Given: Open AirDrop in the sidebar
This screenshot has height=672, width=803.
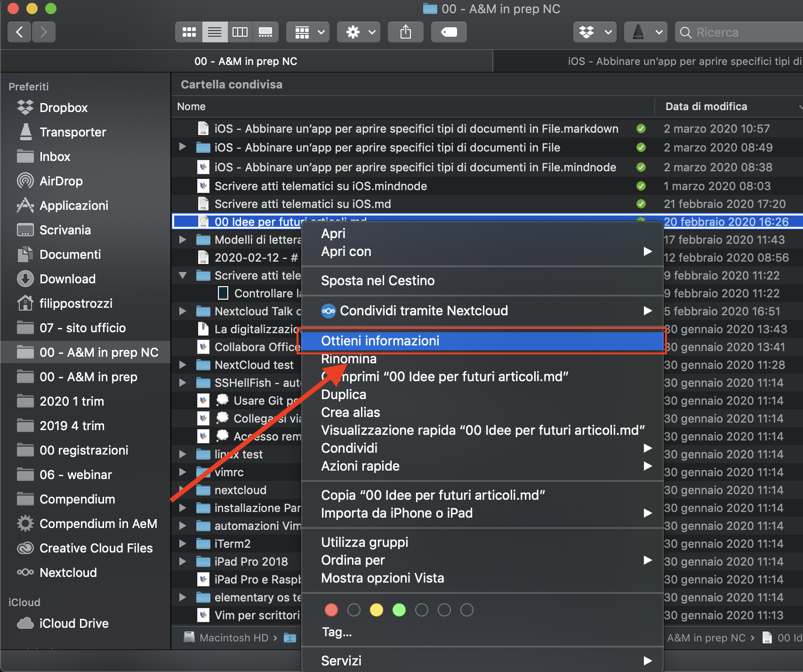Looking at the screenshot, I should (61, 181).
